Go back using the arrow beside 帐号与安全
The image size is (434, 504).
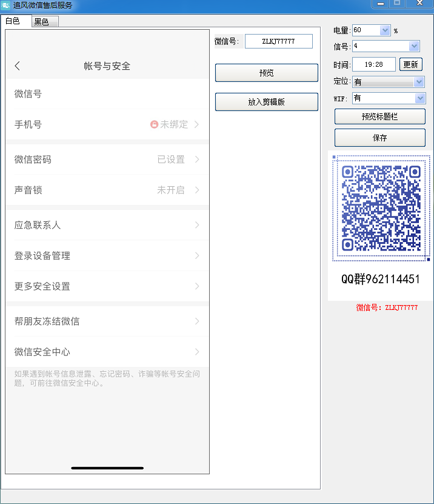[x=18, y=66]
